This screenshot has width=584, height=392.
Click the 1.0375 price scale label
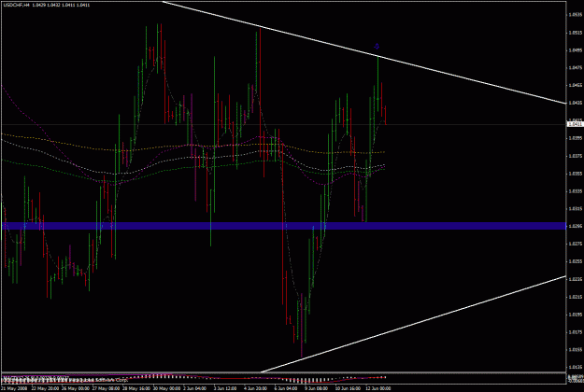(x=575, y=156)
